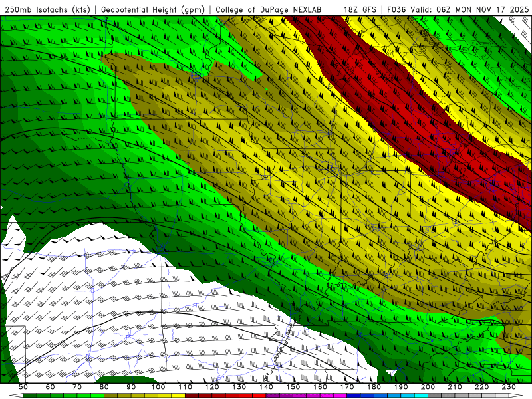
Task: Click the 110 value on the colorbar scale
Action: tap(186, 387)
